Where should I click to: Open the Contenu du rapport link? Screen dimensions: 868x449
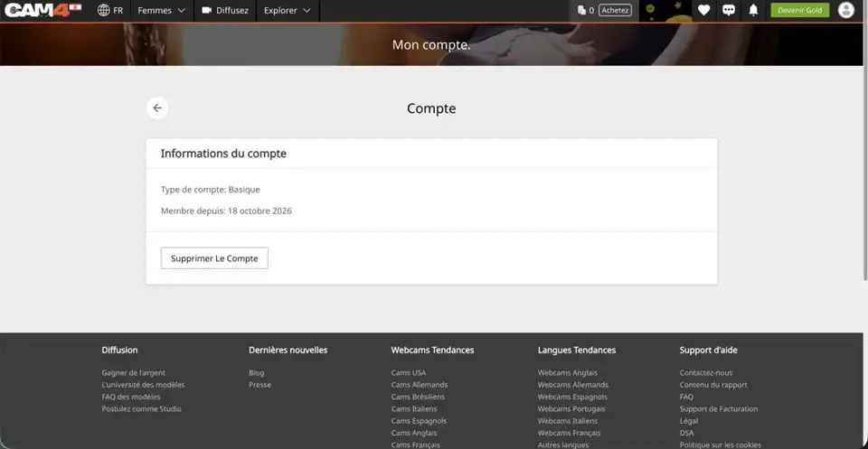(713, 385)
